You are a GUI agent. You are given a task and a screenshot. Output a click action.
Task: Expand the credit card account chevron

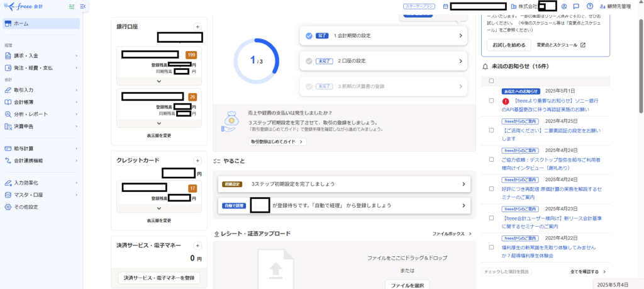pos(159,207)
